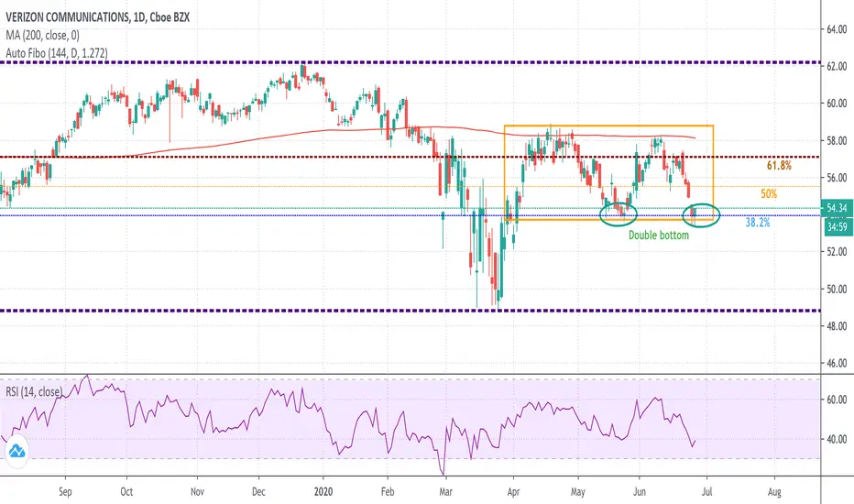The width and height of the screenshot is (854, 504).
Task: Click the May date axis label
Action: [578, 492]
